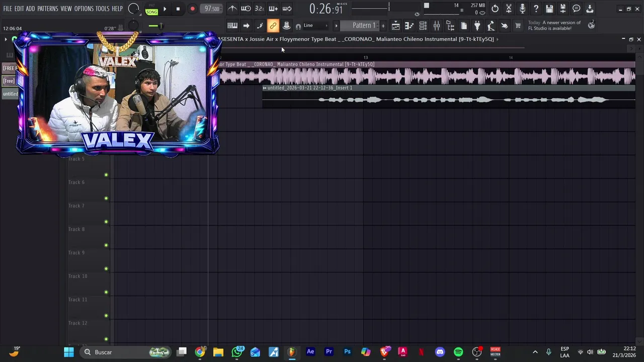Expand arrow left of Pattern 1
This screenshot has width=644, height=362.
(336, 26)
